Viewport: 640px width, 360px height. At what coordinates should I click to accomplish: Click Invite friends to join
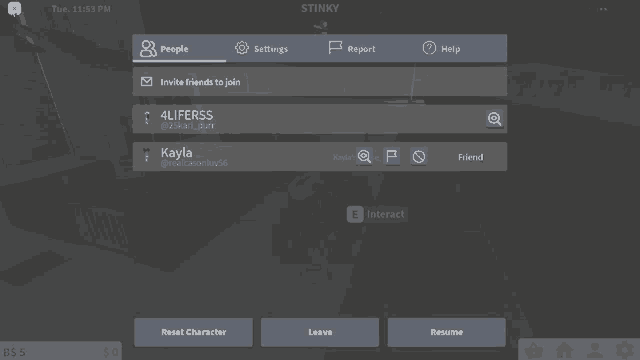click(x=320, y=82)
